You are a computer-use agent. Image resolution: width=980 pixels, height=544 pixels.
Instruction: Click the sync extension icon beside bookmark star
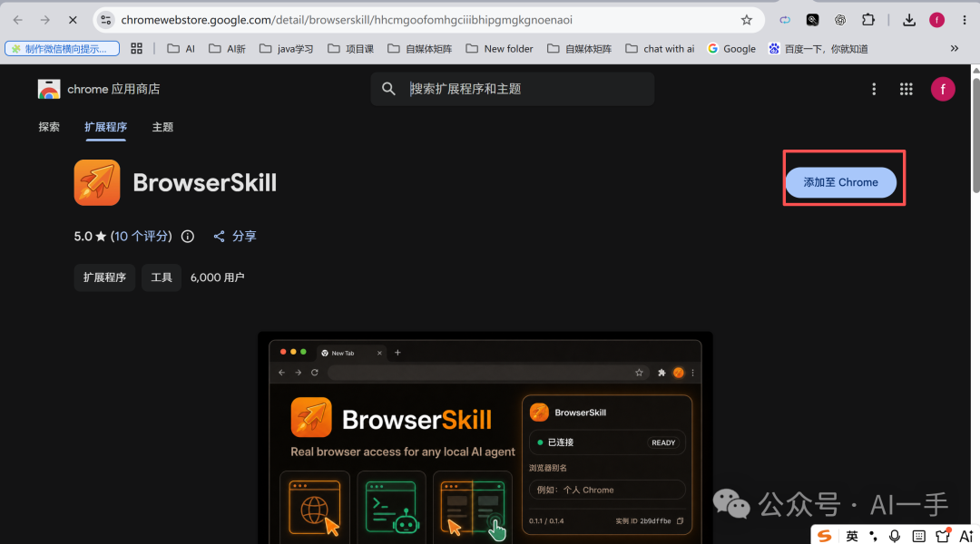point(785,20)
